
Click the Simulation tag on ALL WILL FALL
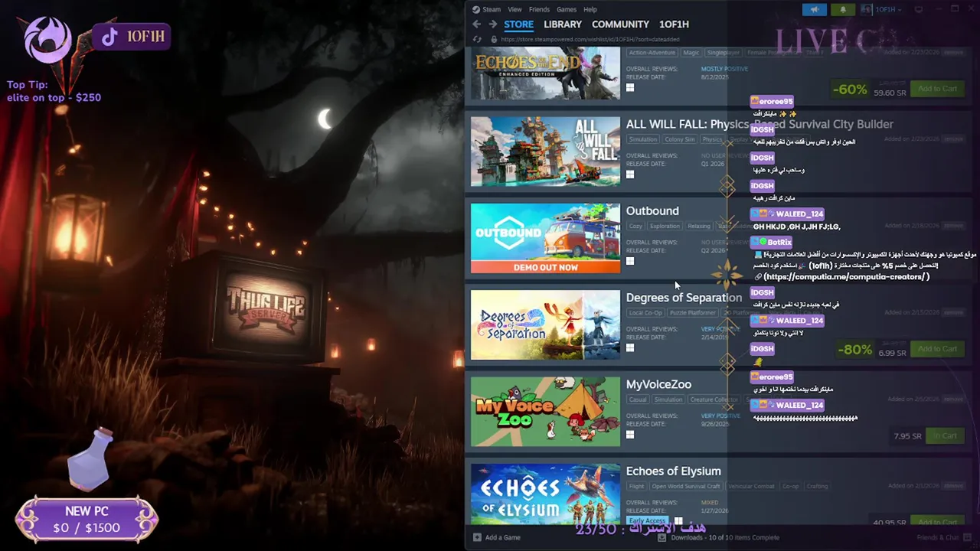pos(643,139)
